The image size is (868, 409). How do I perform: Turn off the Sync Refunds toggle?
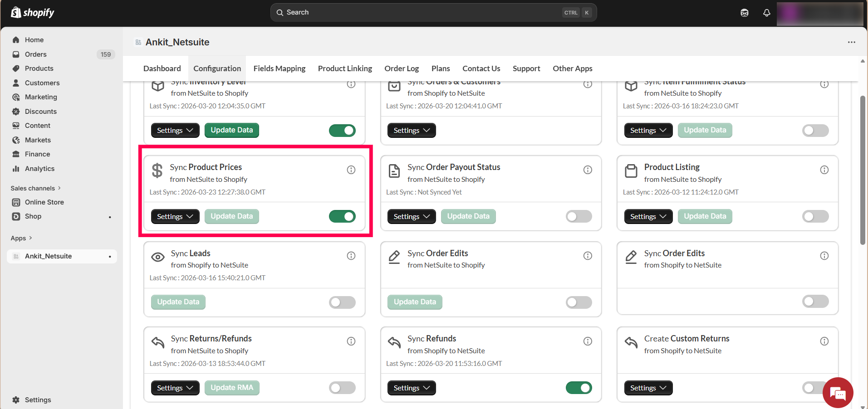point(579,388)
